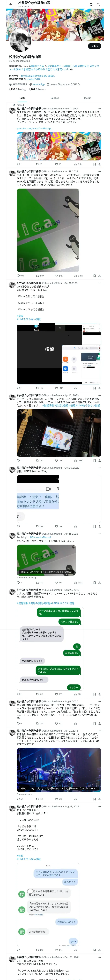The image size is (110, 980).
Task: Share the Apr 11, 2020 Zoom tweet
Action: 99,388
